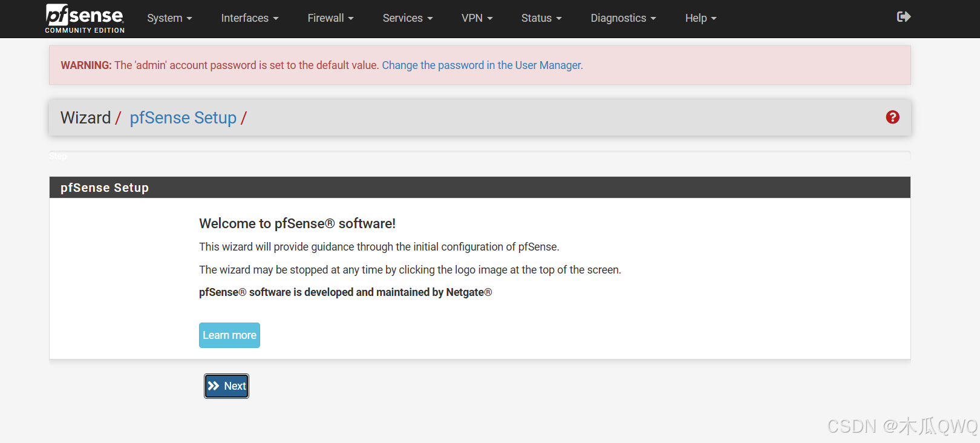980x443 pixels.
Task: Open the Firewall menu
Action: [330, 18]
